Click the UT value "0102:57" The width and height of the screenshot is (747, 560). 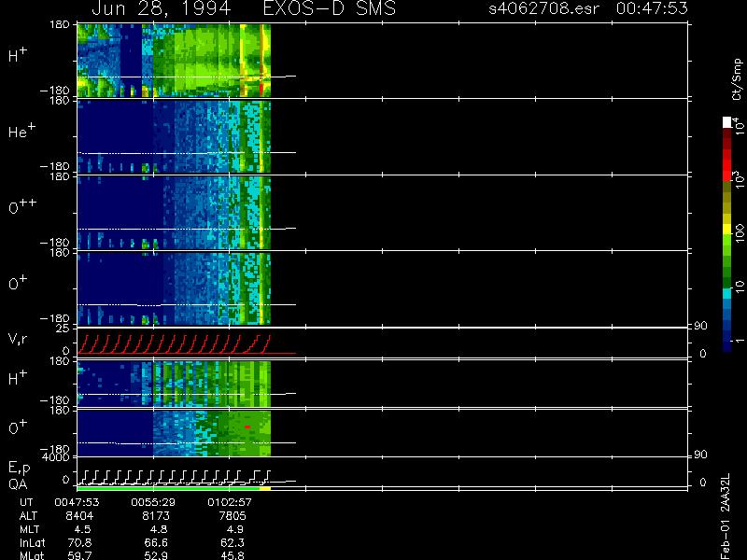[230, 502]
